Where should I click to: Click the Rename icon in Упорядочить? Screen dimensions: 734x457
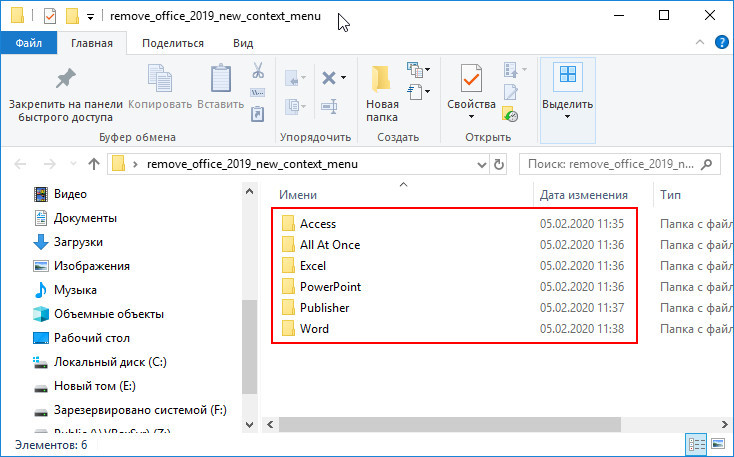click(x=330, y=107)
